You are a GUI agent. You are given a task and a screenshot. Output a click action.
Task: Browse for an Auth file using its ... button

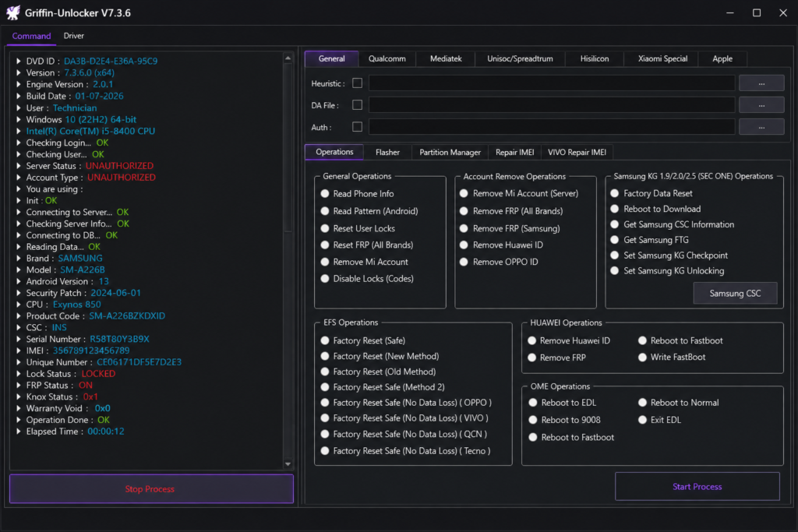(x=761, y=127)
